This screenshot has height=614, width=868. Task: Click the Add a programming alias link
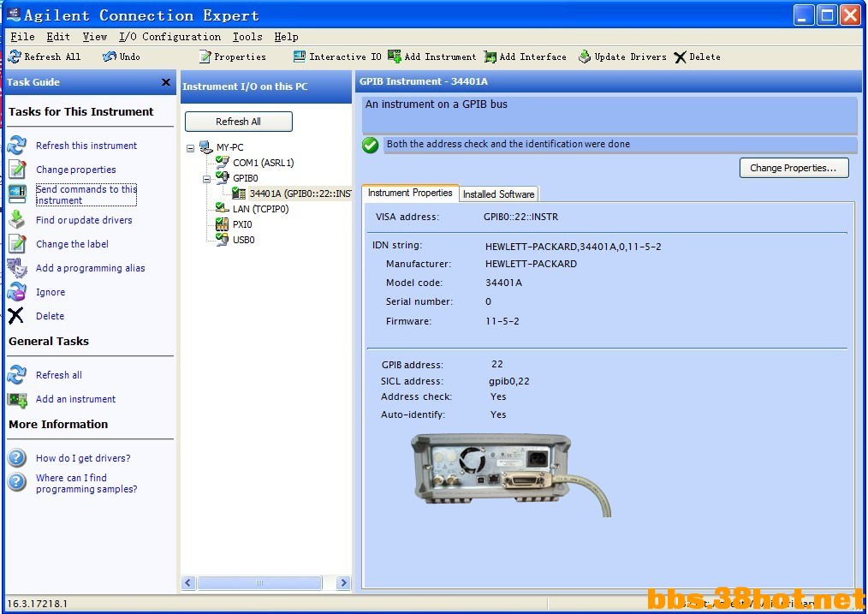tap(90, 268)
